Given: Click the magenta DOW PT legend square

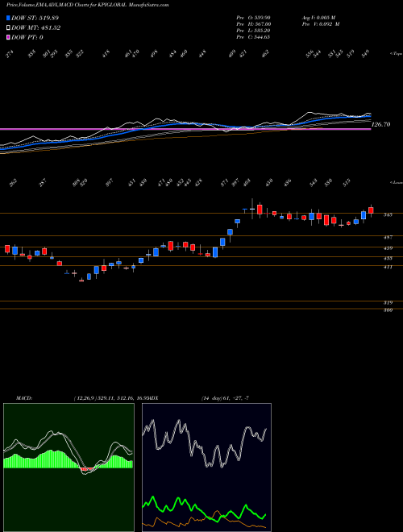Looking at the screenshot, I should pos(9,37).
